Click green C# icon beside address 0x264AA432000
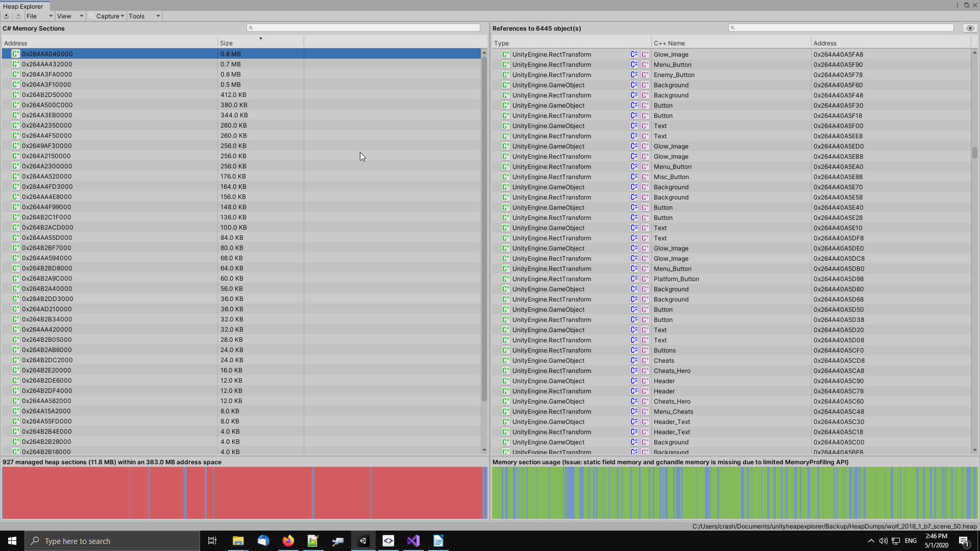The height and width of the screenshot is (551, 980). (x=16, y=64)
